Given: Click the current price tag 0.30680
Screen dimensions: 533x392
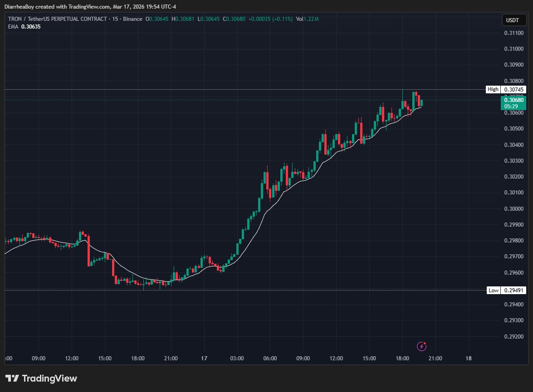Looking at the screenshot, I should [513, 103].
